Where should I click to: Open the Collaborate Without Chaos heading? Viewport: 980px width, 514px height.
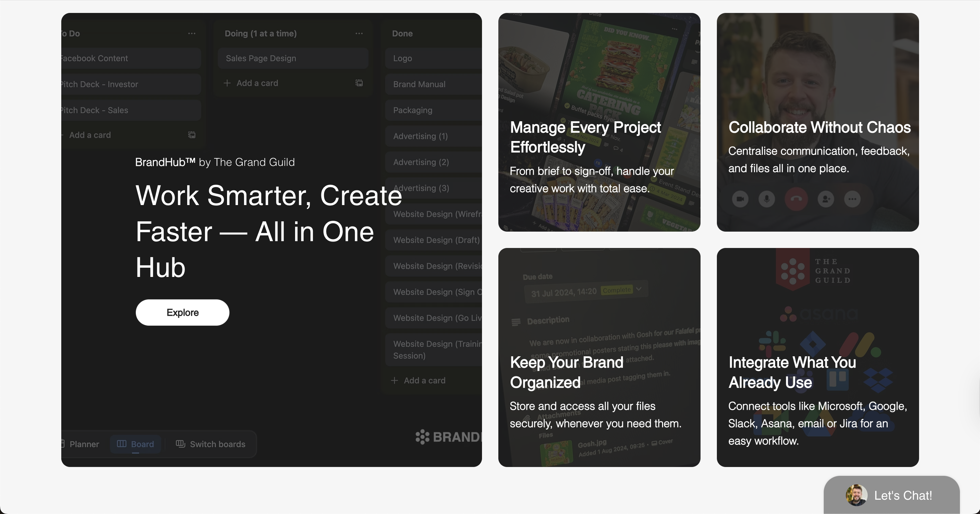819,127
